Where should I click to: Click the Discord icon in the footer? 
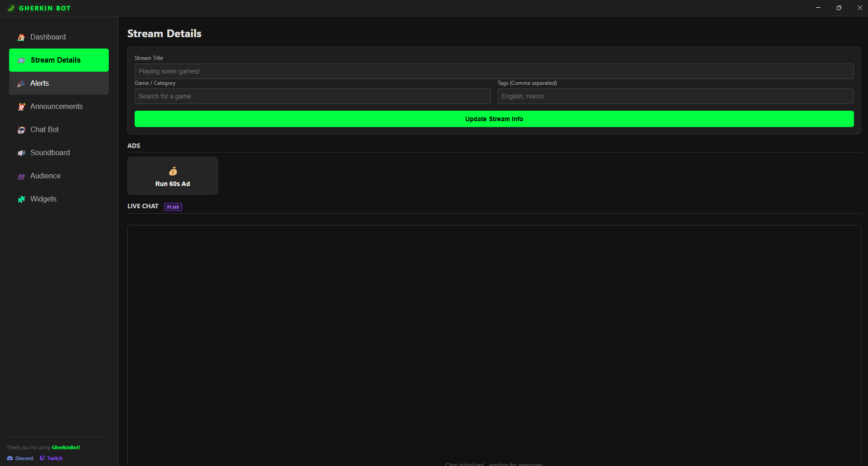(10, 458)
